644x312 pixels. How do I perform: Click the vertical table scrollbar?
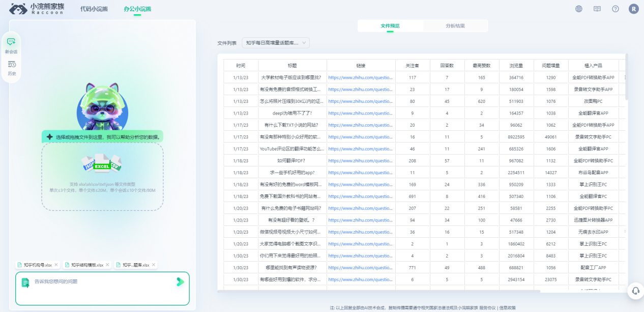(x=626, y=76)
